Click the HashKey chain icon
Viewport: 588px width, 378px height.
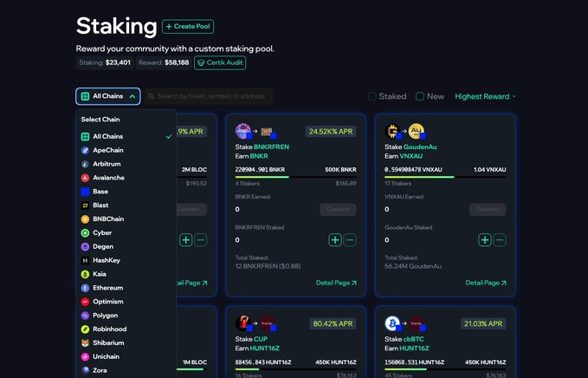(x=85, y=260)
